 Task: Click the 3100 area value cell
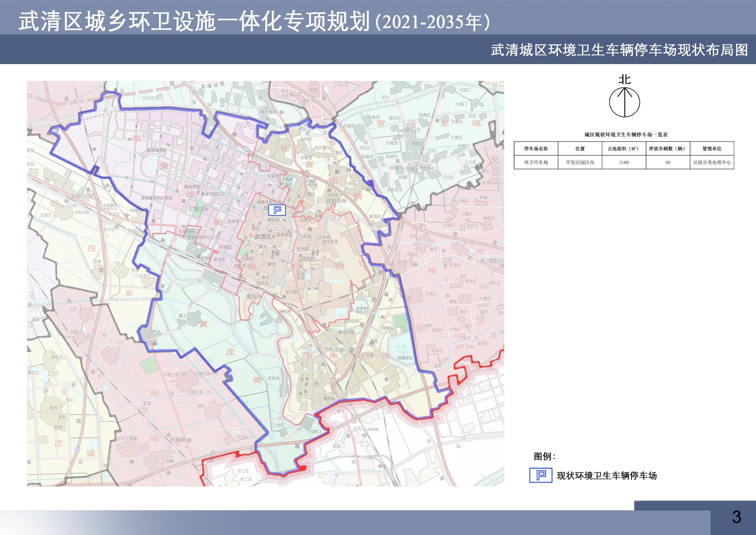pos(624,162)
